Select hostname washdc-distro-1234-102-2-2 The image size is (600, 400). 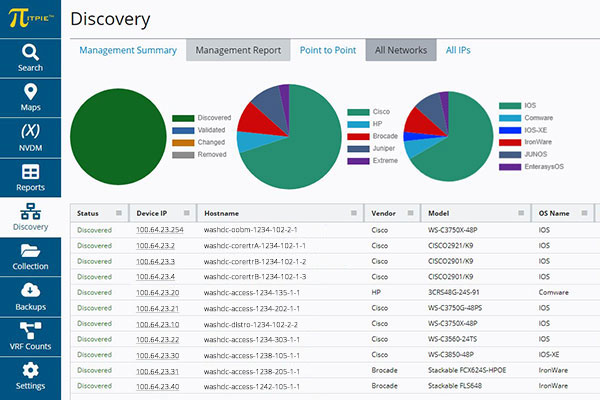250,324
